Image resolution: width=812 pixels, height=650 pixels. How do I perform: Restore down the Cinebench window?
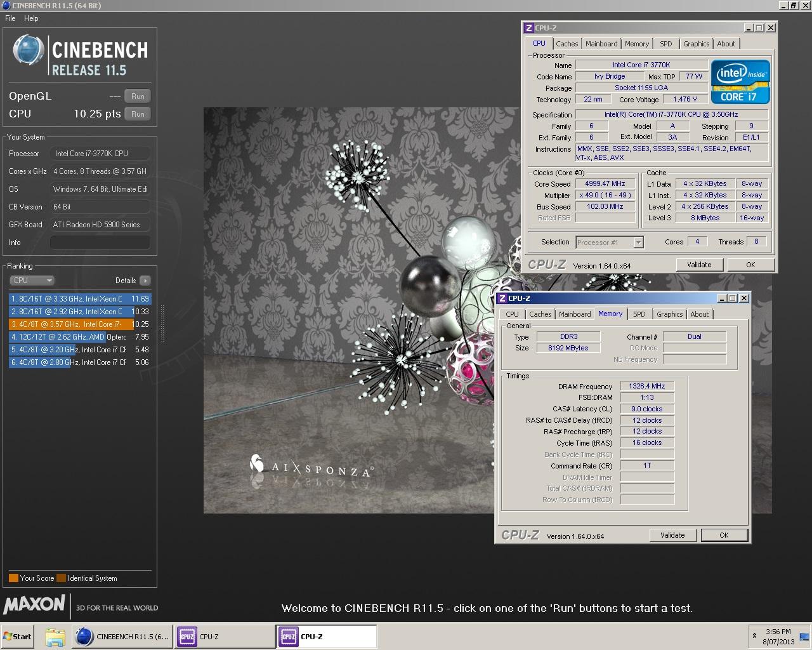(793, 5)
